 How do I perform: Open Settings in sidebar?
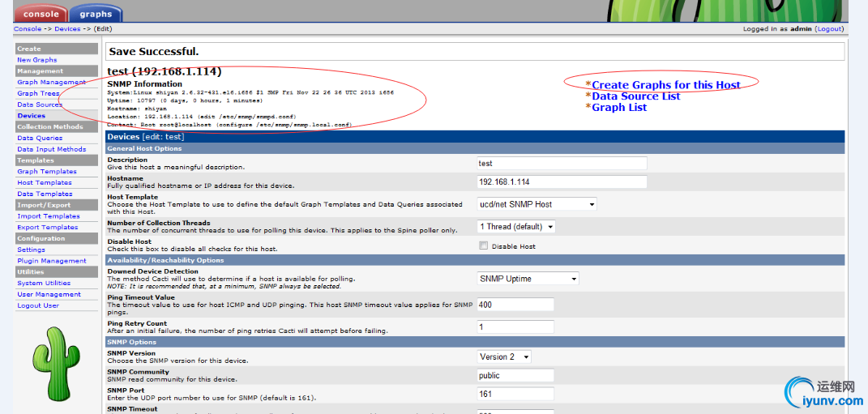click(31, 250)
